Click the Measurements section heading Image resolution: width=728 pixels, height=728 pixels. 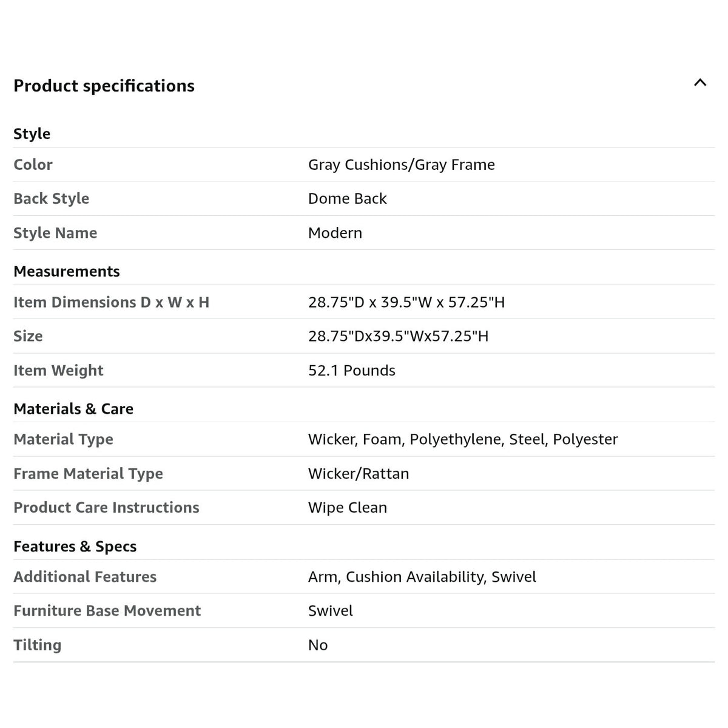(67, 271)
